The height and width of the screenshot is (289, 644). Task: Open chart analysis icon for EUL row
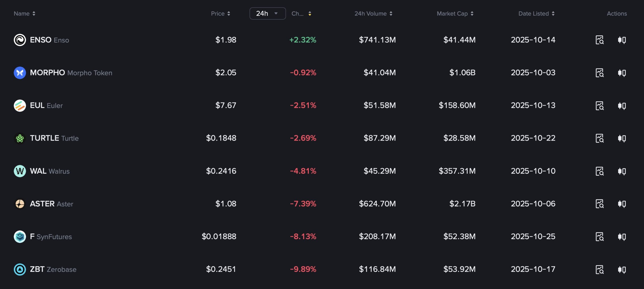point(599,106)
